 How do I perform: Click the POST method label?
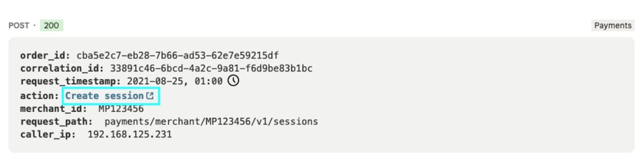coord(19,26)
